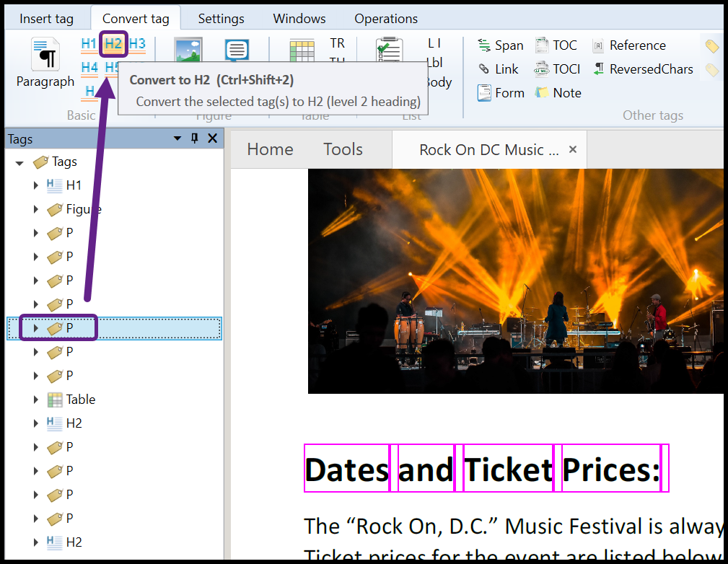Convert selected tag to Paragraph

pyautogui.click(x=45, y=63)
